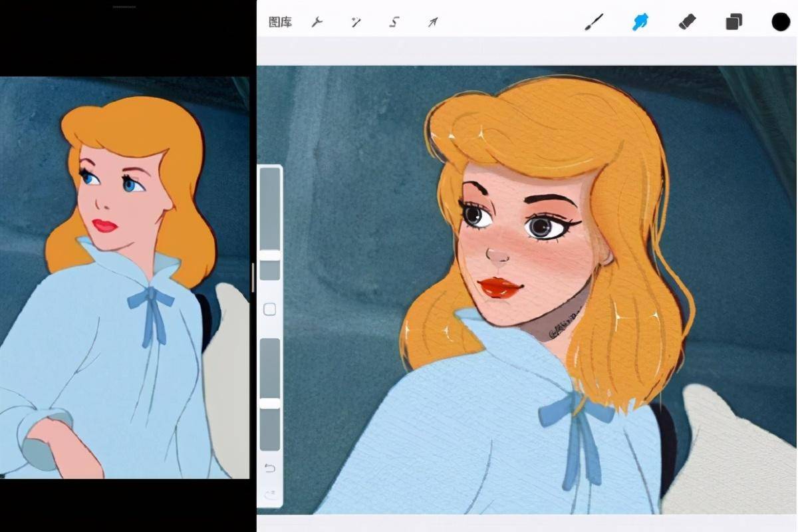Image resolution: width=798 pixels, height=532 pixels.
Task: Activate the Selection S-shaped tool
Action: (394, 22)
